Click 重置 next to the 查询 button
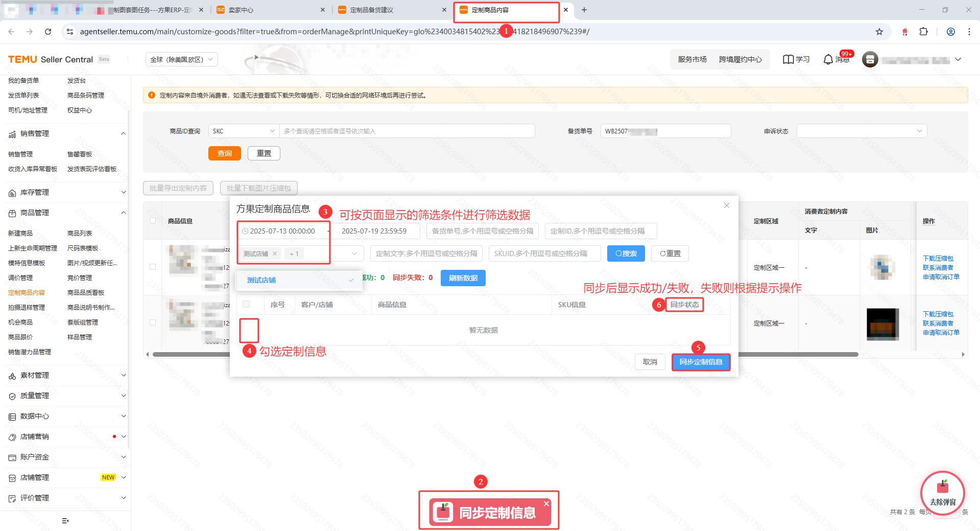This screenshot has height=531, width=980. pos(264,153)
